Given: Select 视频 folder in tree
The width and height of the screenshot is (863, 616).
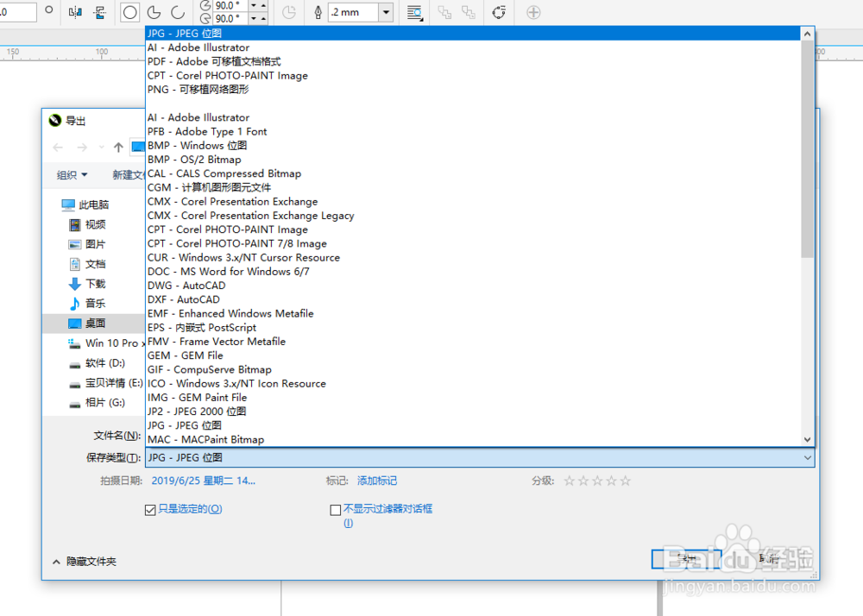Looking at the screenshot, I should click(87, 224).
